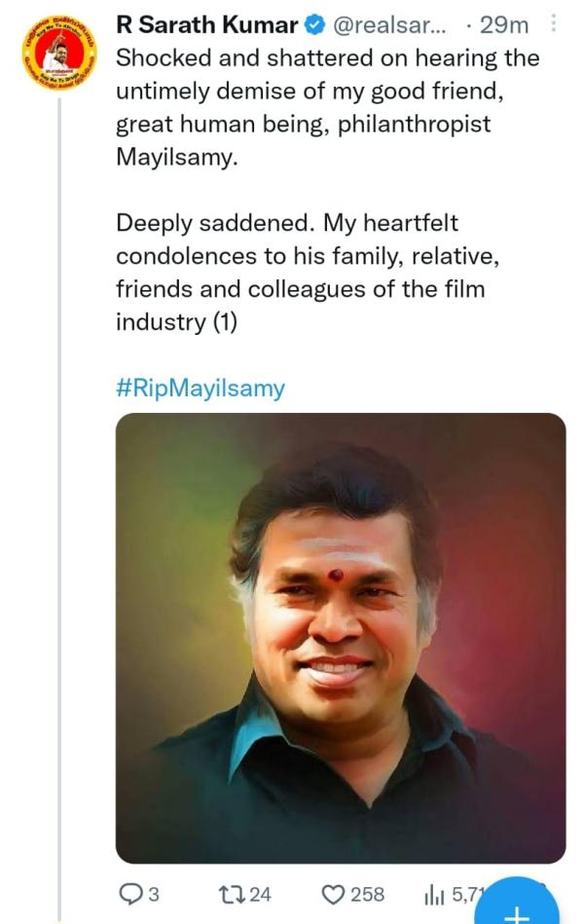
Task: Click the R Sarath Kumar display name
Action: [206, 26]
